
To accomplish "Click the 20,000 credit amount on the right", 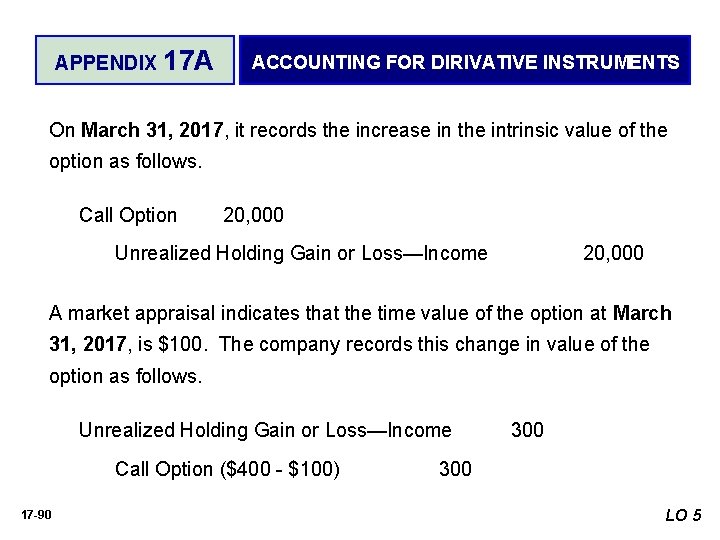I will point(613,253).
